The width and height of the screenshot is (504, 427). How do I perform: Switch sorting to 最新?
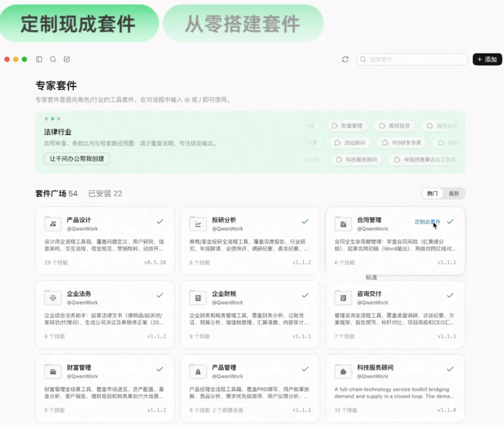tap(454, 193)
